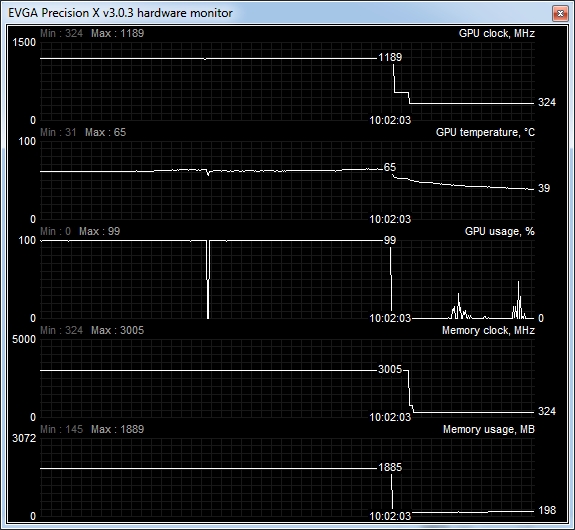Click the 'GPU clock, MHz' graph label

click(x=497, y=33)
